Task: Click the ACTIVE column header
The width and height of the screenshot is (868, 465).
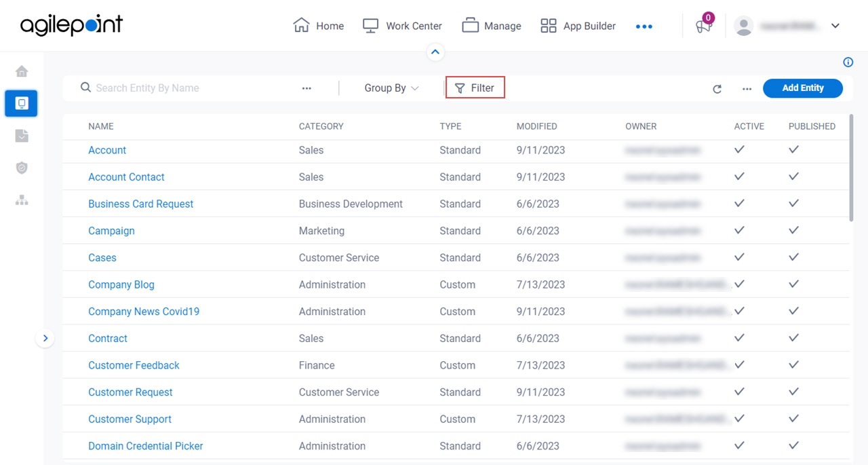Action: tap(749, 126)
